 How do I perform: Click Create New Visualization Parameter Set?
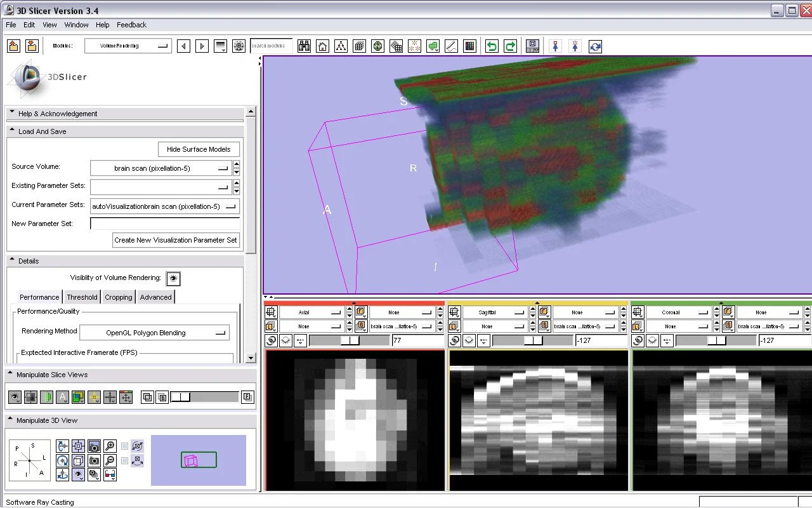[x=176, y=240]
